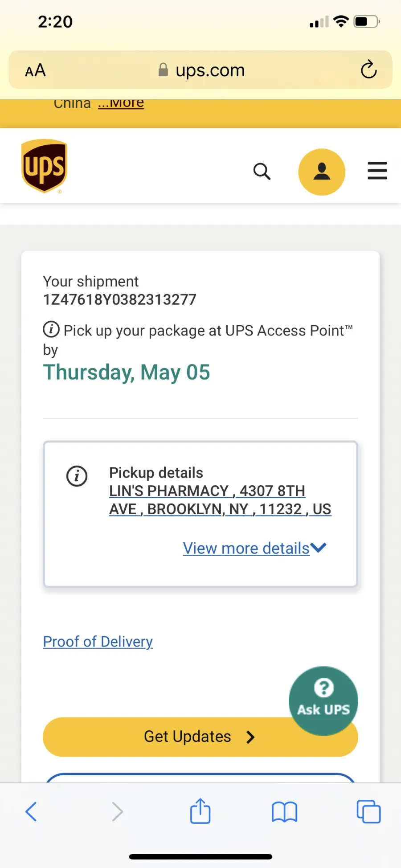Click the Pickup details info icon
The image size is (401, 868).
[77, 476]
